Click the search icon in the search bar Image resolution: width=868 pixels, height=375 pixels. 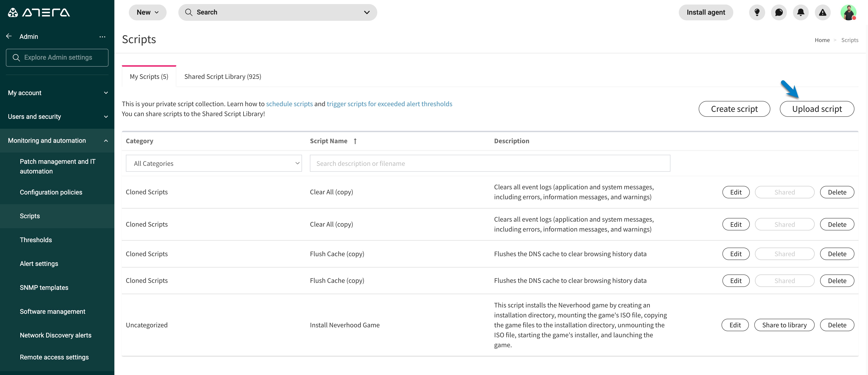click(189, 12)
